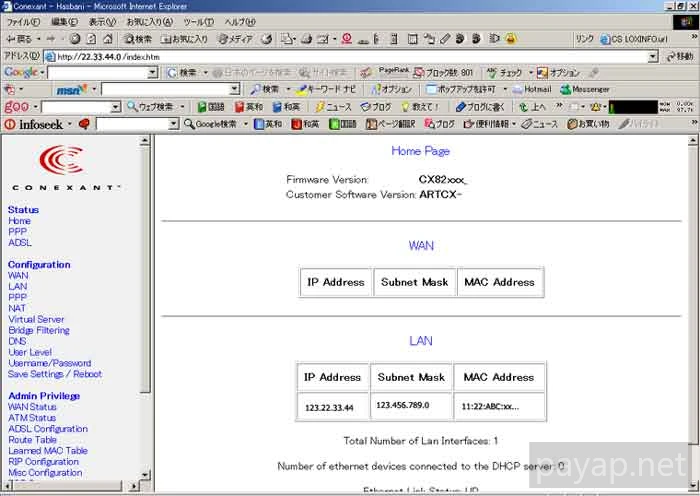Expand the infoseek logo menu arrow
Screen dimensions: 700x496
pyautogui.click(x=70, y=124)
